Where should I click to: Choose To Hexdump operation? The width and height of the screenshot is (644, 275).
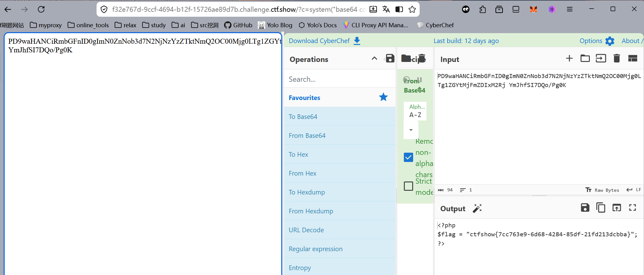coord(340,192)
